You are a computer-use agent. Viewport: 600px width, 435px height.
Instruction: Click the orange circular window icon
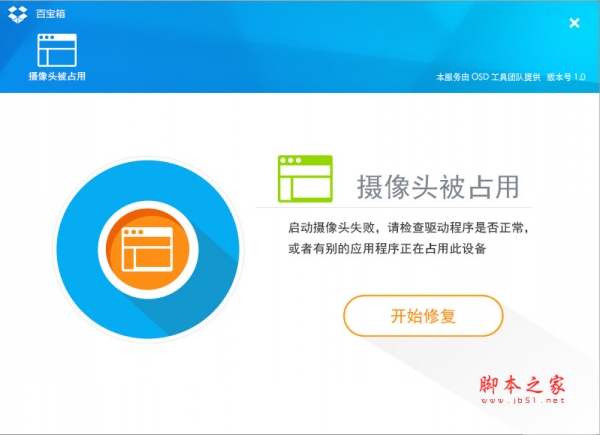click(147, 249)
